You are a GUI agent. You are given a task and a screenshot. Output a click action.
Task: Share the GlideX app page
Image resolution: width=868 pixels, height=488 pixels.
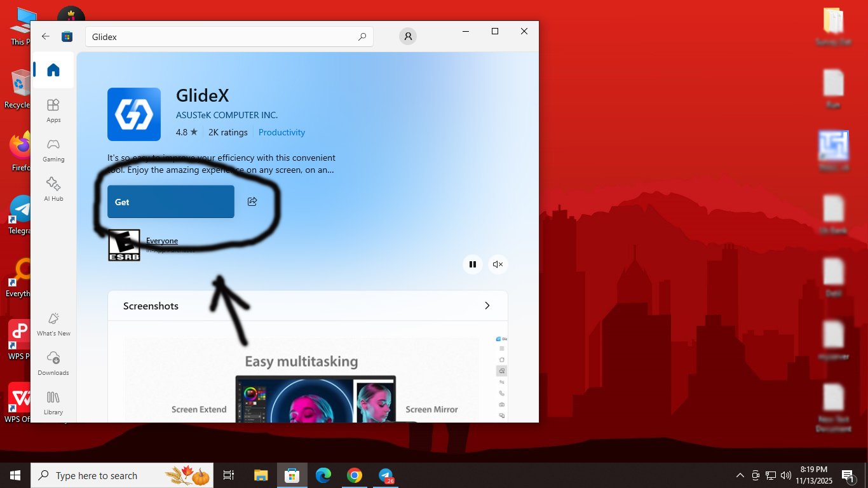(x=252, y=201)
